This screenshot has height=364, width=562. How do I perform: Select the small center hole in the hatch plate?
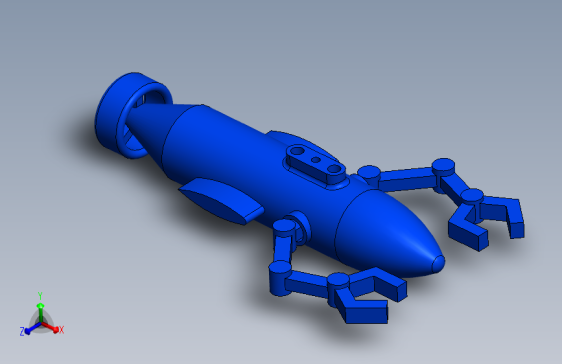coord(316,160)
